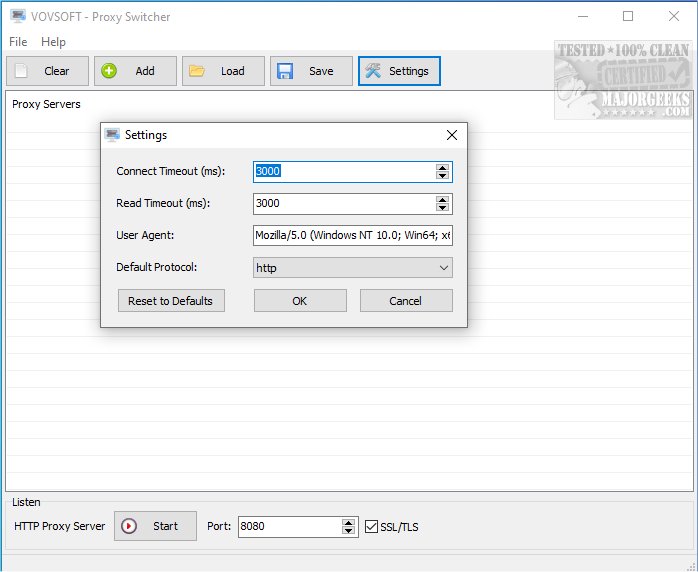Expand the Default Protocol dropdown
The image size is (698, 572).
pyautogui.click(x=444, y=268)
